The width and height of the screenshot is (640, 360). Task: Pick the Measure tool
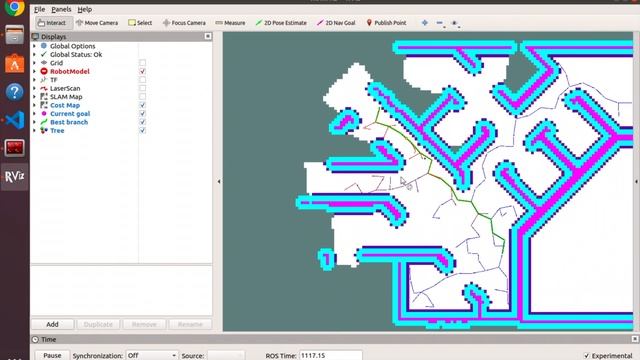tap(230, 23)
